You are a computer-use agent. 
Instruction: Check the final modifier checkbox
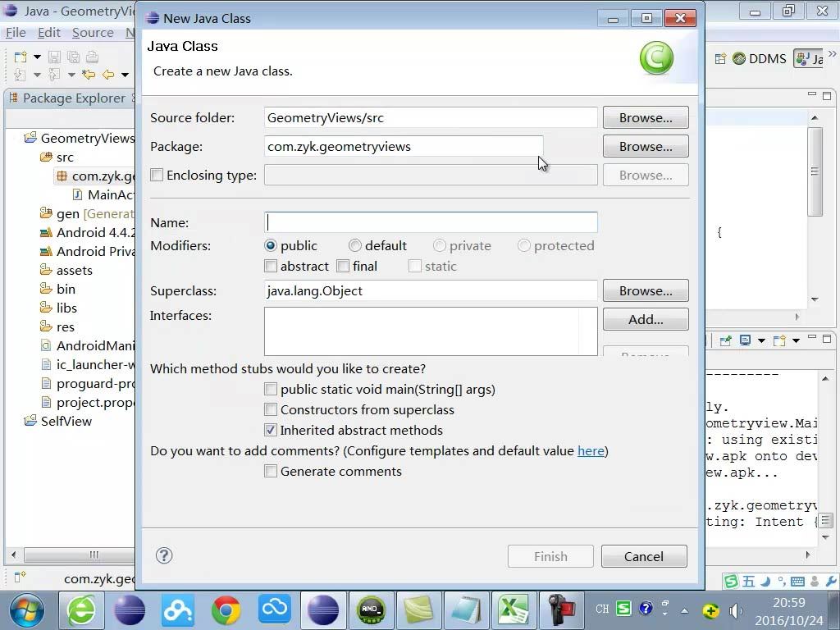point(343,267)
